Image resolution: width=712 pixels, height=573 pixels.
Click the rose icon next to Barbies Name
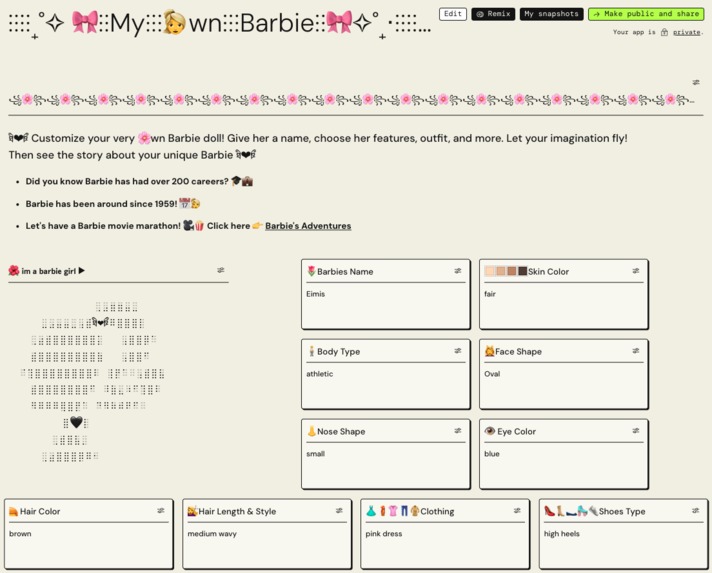click(x=311, y=271)
